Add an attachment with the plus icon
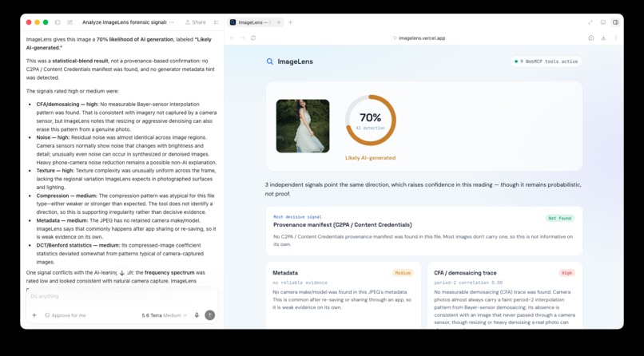Viewport: 644px width, 356px height. click(34, 315)
